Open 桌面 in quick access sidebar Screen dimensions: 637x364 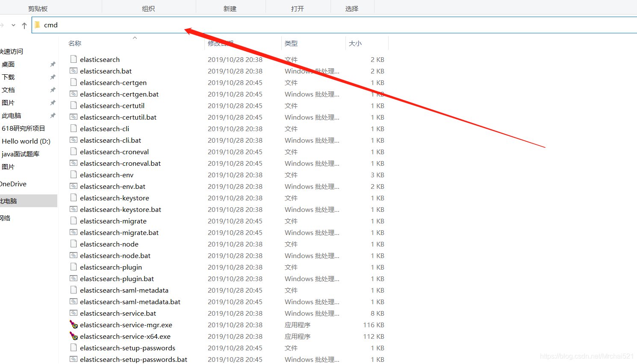(8, 64)
